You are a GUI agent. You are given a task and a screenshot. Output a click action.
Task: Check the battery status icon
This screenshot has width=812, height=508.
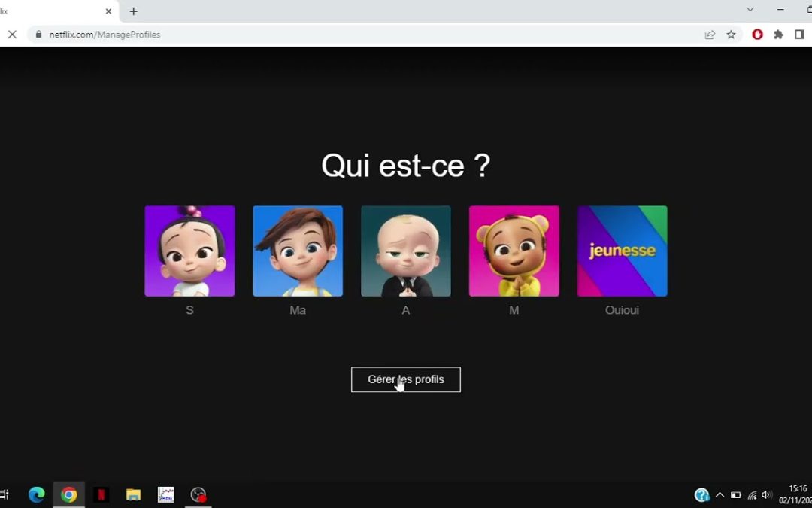click(x=736, y=495)
